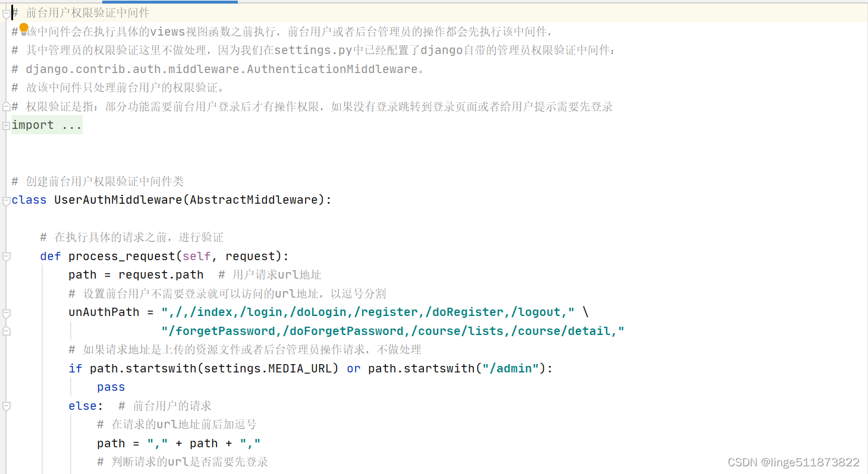The image size is (868, 474).
Task: Click the "/admin" string literal
Action: 511,369
